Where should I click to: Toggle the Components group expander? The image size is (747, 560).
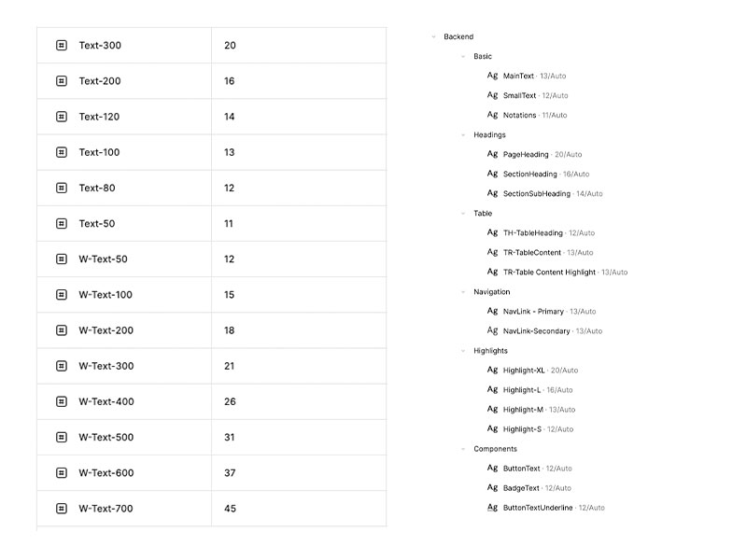pos(463,449)
